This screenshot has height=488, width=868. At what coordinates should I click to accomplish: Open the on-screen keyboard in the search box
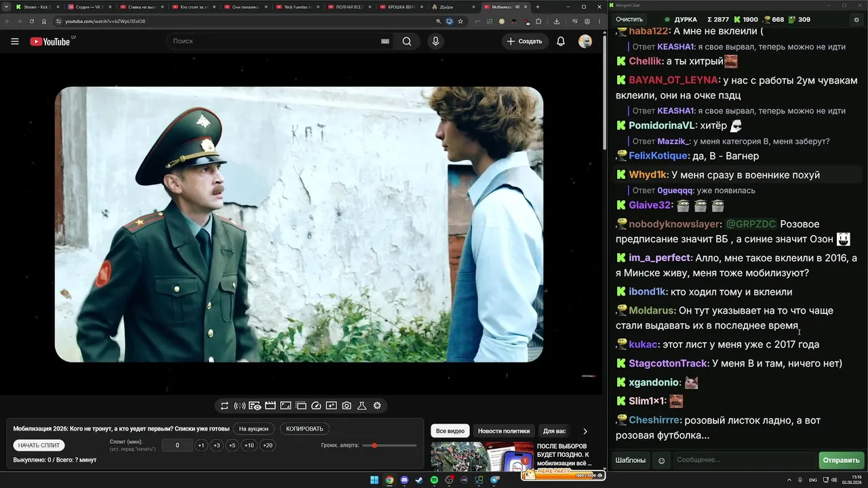point(385,41)
